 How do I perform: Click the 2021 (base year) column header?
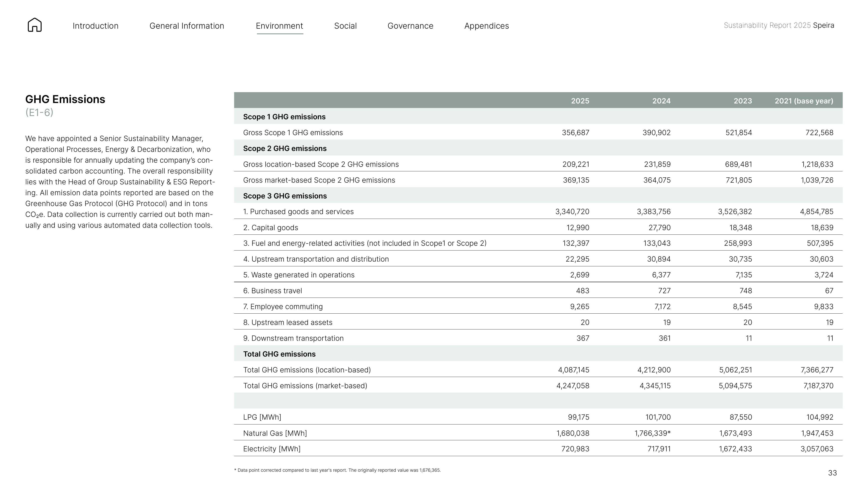(x=804, y=101)
